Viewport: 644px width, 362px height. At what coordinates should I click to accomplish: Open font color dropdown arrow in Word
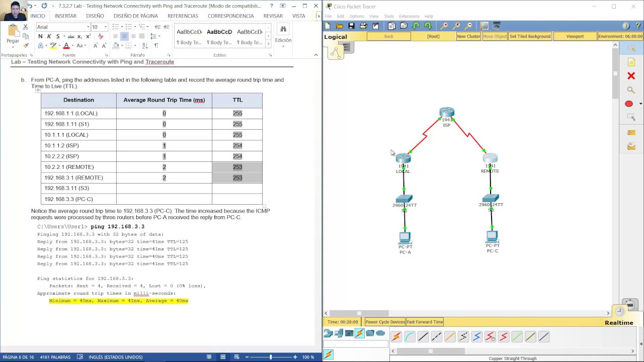pos(72,46)
